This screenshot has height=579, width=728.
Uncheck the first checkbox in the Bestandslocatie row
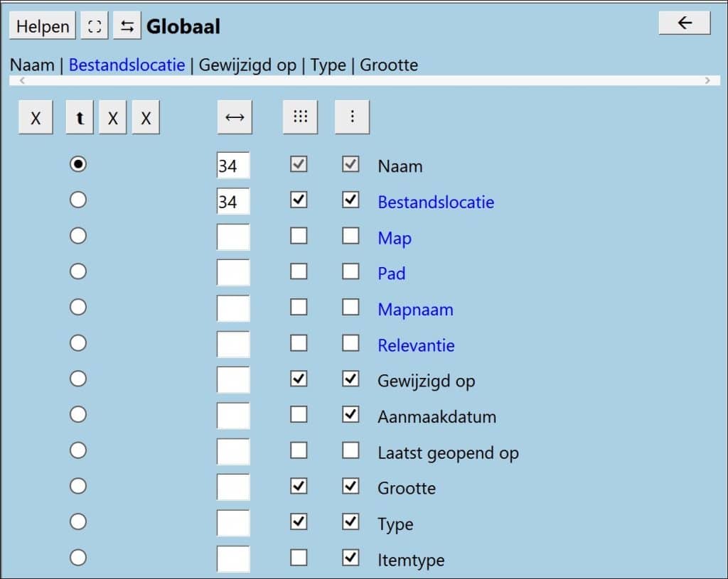[x=299, y=200]
